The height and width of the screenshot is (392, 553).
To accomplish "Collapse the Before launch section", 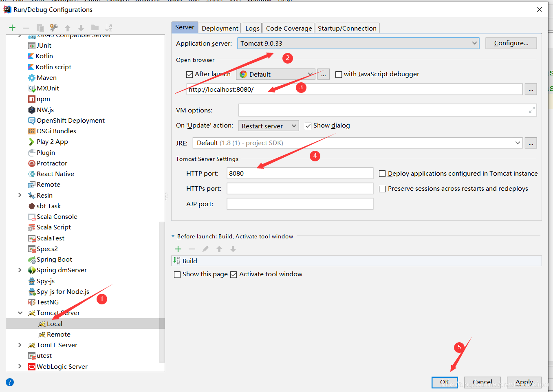I will coord(173,236).
